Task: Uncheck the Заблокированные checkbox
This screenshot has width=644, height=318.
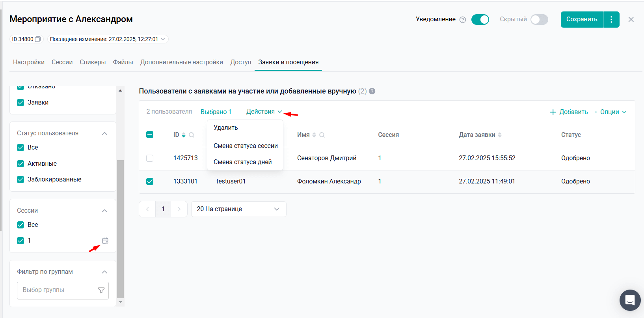Action: click(20, 180)
